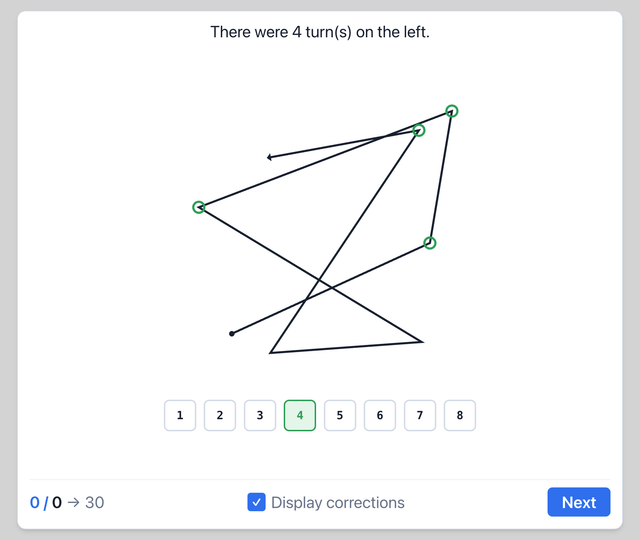Choose answer number 7
The width and height of the screenshot is (640, 540).
(x=420, y=415)
